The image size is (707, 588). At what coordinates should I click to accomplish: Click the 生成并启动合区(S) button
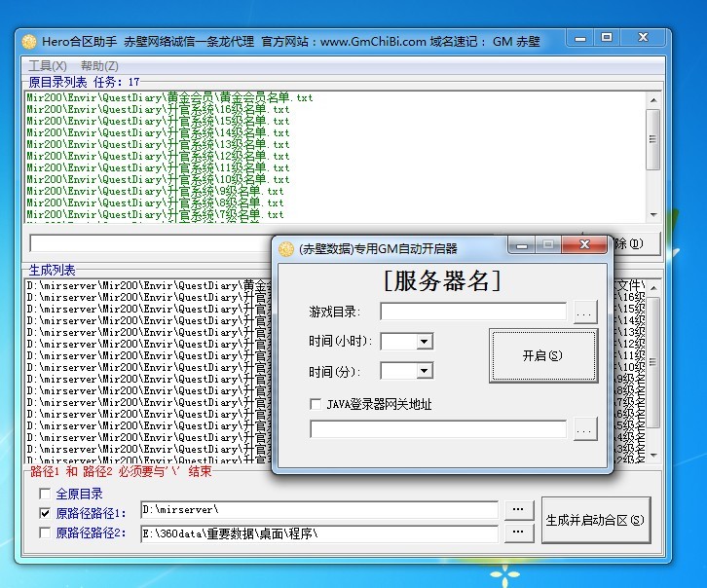[x=596, y=520]
